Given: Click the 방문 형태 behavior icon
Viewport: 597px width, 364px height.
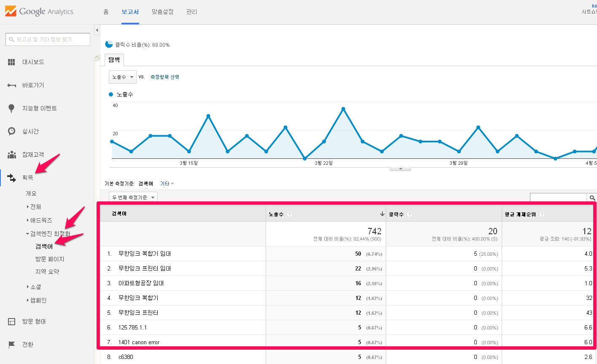Looking at the screenshot, I should tap(11, 321).
